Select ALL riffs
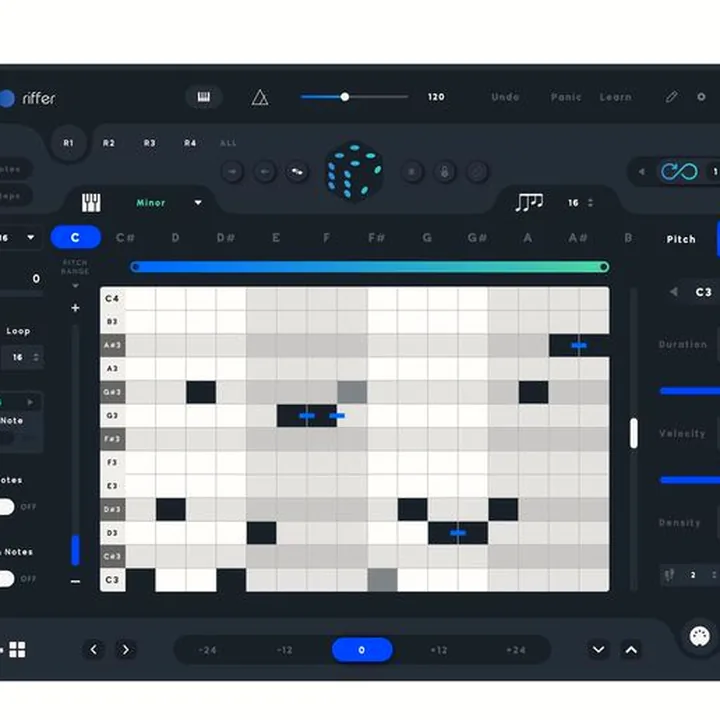Viewport: 720px width, 720px height. pyautogui.click(x=228, y=143)
